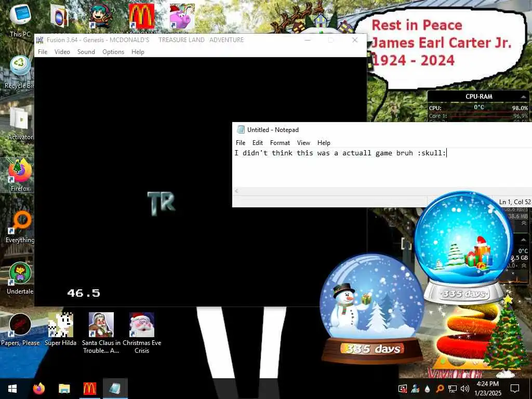Click Notepad horizontal scrollbar left arrow
Screen dimensions: 532x399
click(x=236, y=191)
